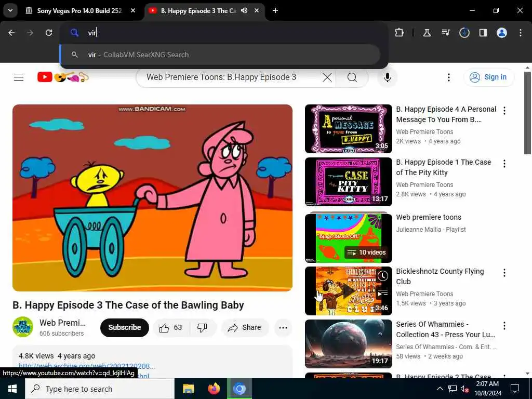Open the media control icon

click(x=445, y=33)
